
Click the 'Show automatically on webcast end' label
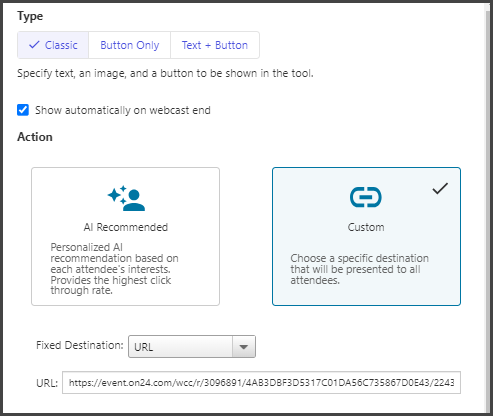[123, 110]
